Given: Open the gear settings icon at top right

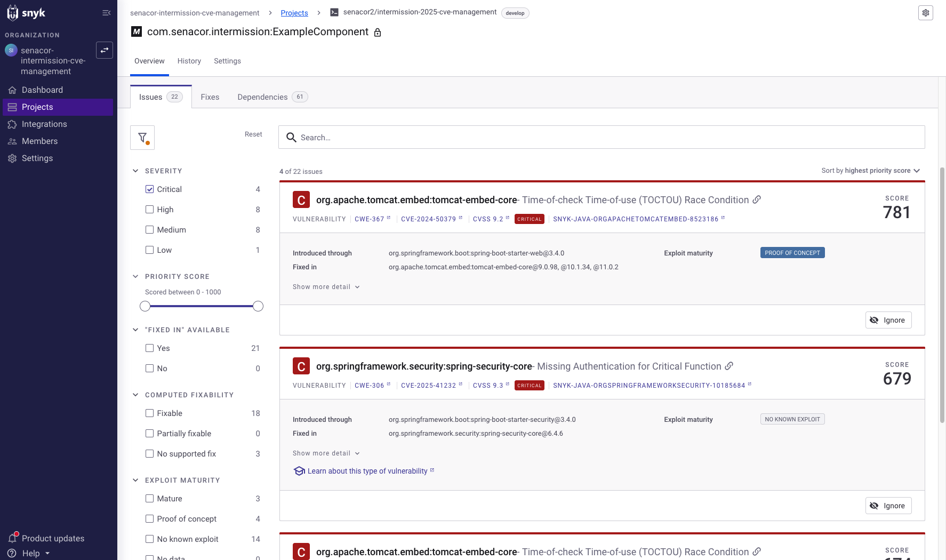Looking at the screenshot, I should [926, 13].
